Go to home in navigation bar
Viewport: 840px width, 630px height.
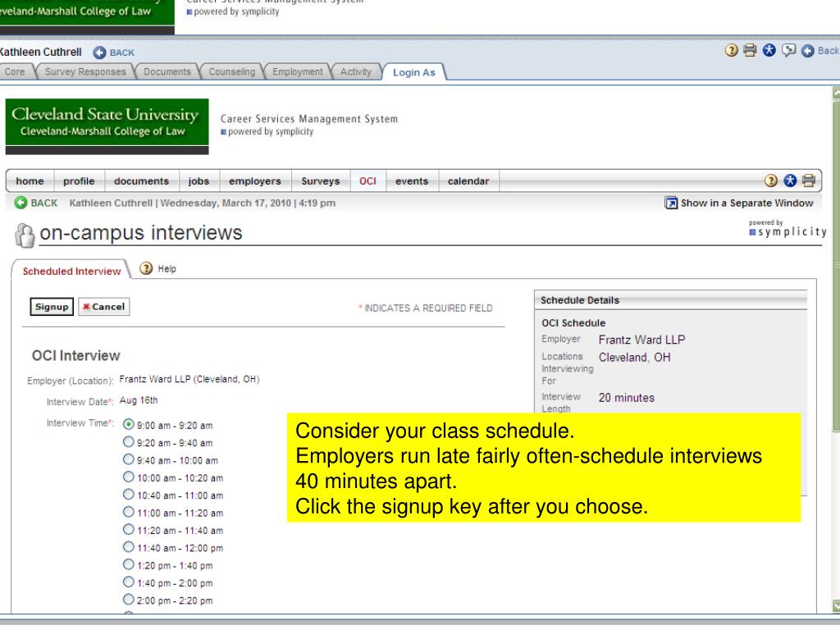30,181
